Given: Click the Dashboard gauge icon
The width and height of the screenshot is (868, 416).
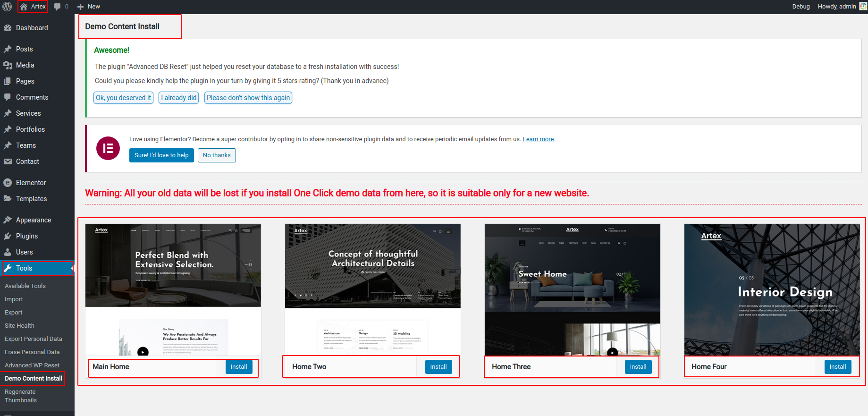Looking at the screenshot, I should [8, 28].
